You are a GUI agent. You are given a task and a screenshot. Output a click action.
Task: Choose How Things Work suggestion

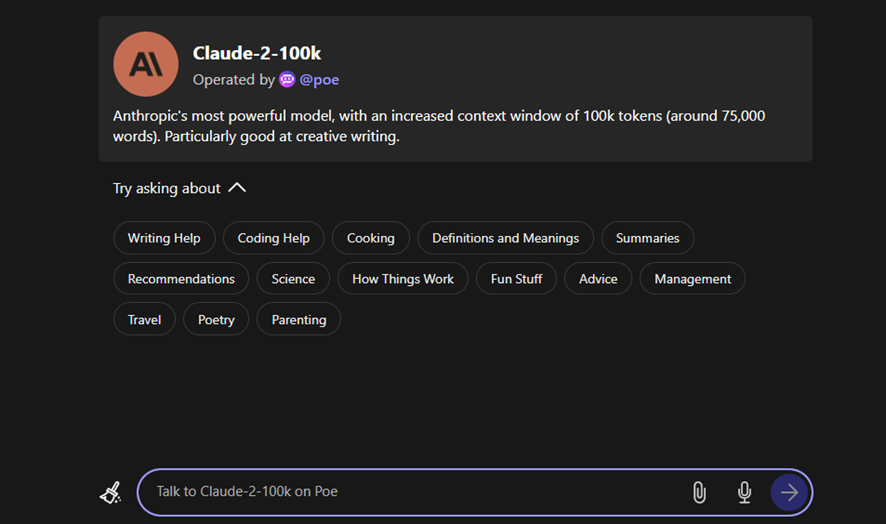(x=403, y=279)
